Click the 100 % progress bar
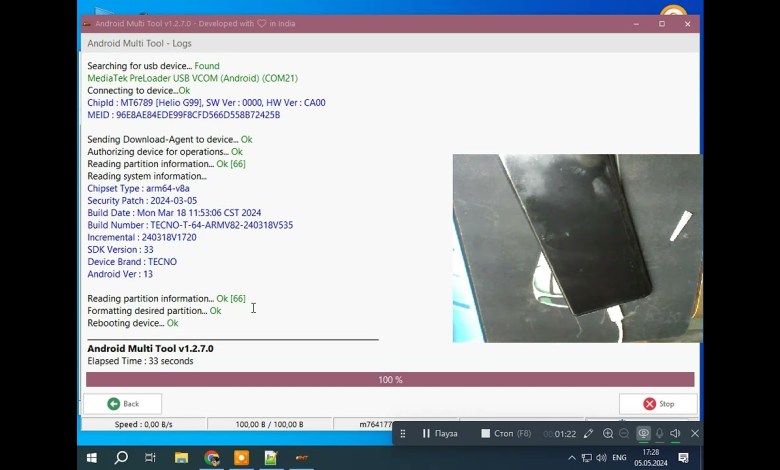The width and height of the screenshot is (780, 470). coord(390,379)
